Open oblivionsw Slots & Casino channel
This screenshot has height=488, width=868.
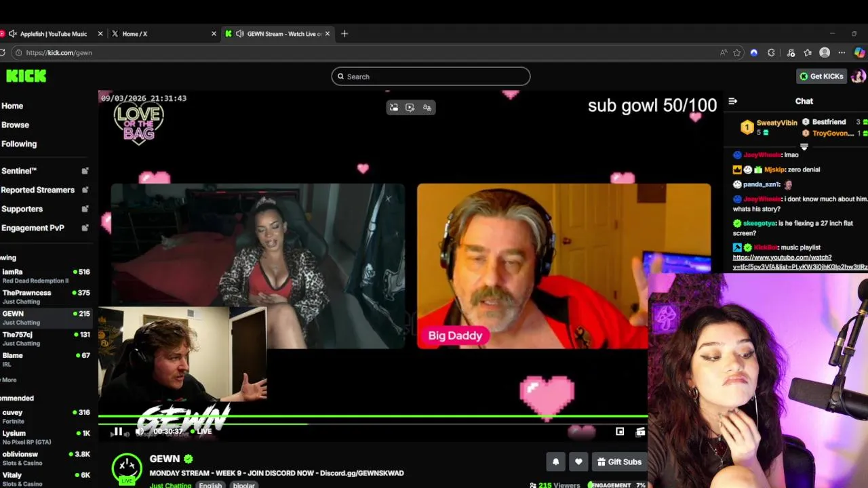pos(46,458)
